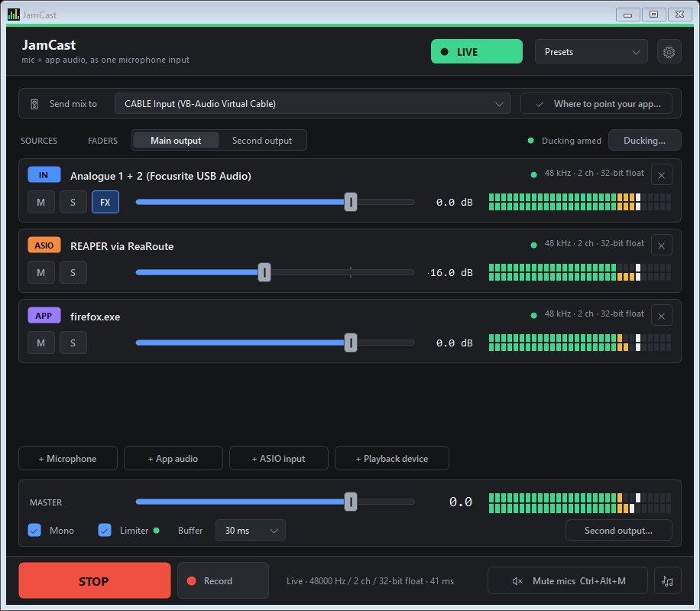700x611 pixels.
Task: Open the Buffer 30 ms dropdown
Action: [x=251, y=530]
